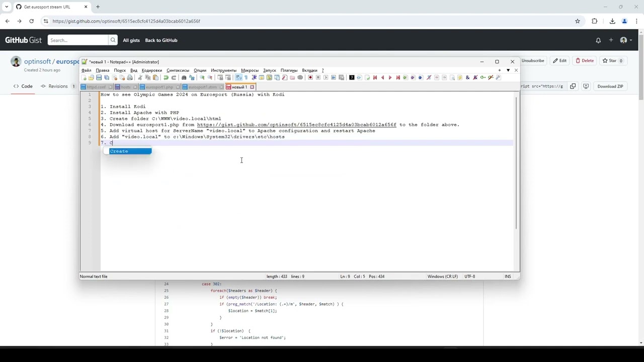
Task: Click the Zoom in icon in the toolbar
Action: (202, 78)
